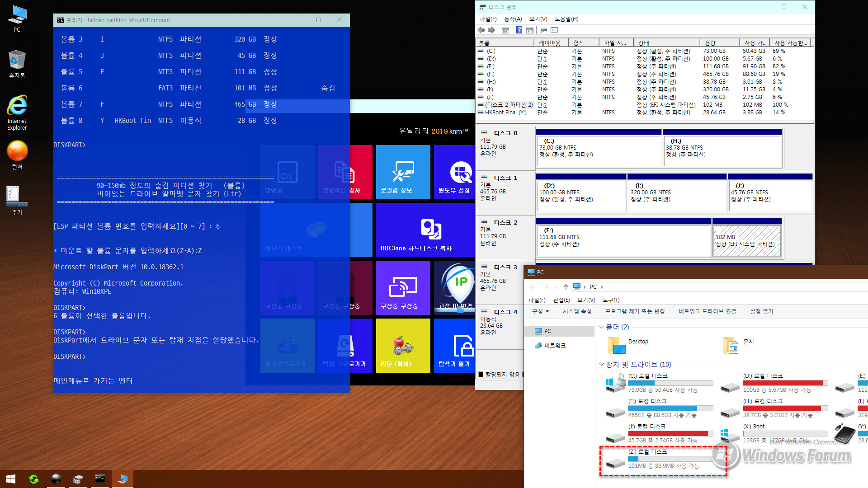Collapse the 폴더 (2) group
Image resolution: width=868 pixels, height=488 pixels.
coord(601,327)
